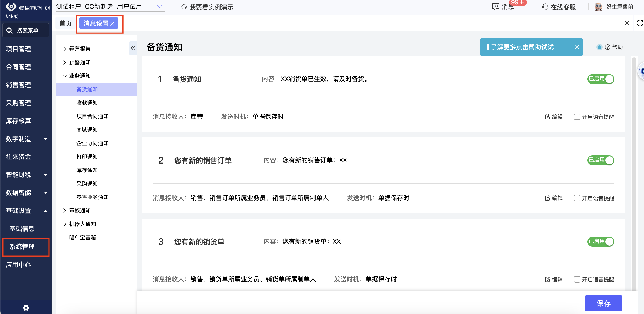Click the online customer service headset icon

click(x=545, y=7)
